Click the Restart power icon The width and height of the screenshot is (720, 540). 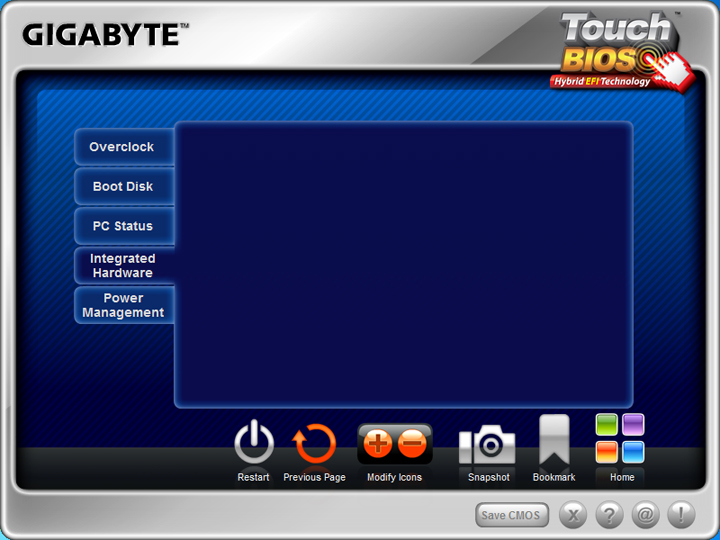point(254,443)
